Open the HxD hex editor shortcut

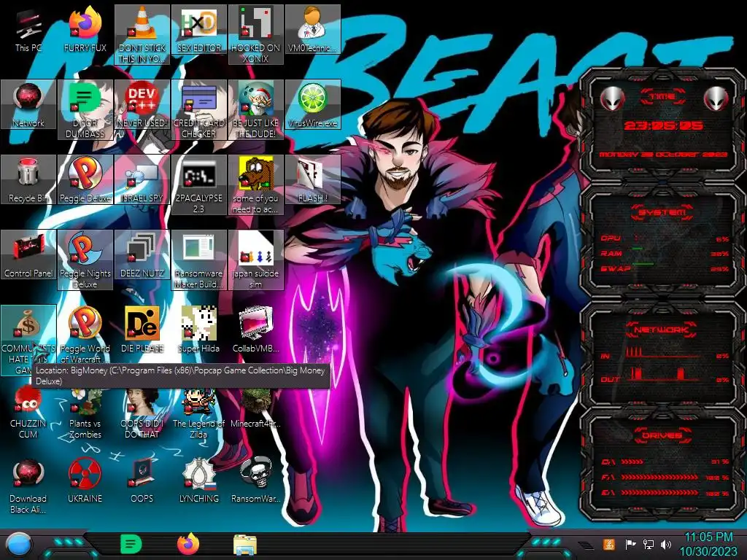[x=198, y=29]
